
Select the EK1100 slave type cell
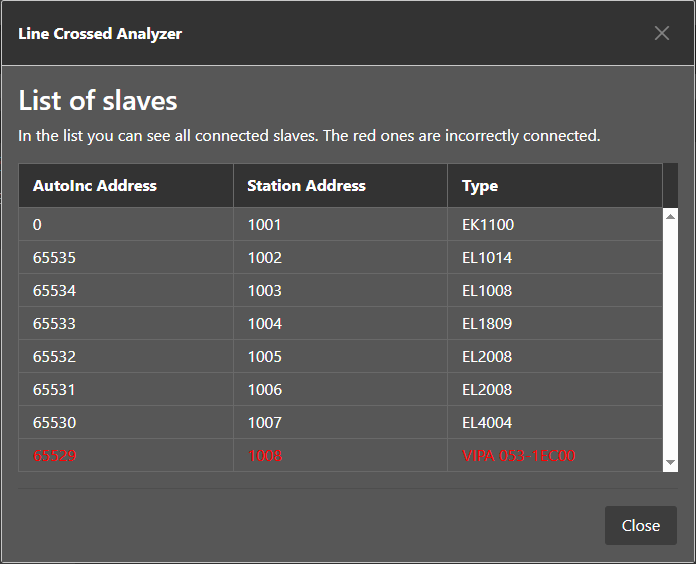pyautogui.click(x=488, y=225)
